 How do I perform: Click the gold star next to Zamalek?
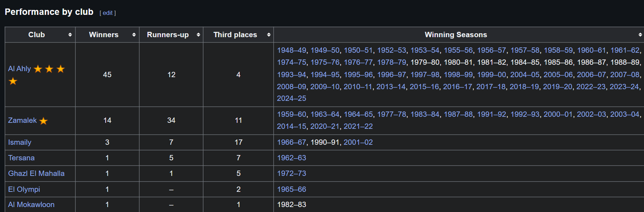[x=43, y=121]
